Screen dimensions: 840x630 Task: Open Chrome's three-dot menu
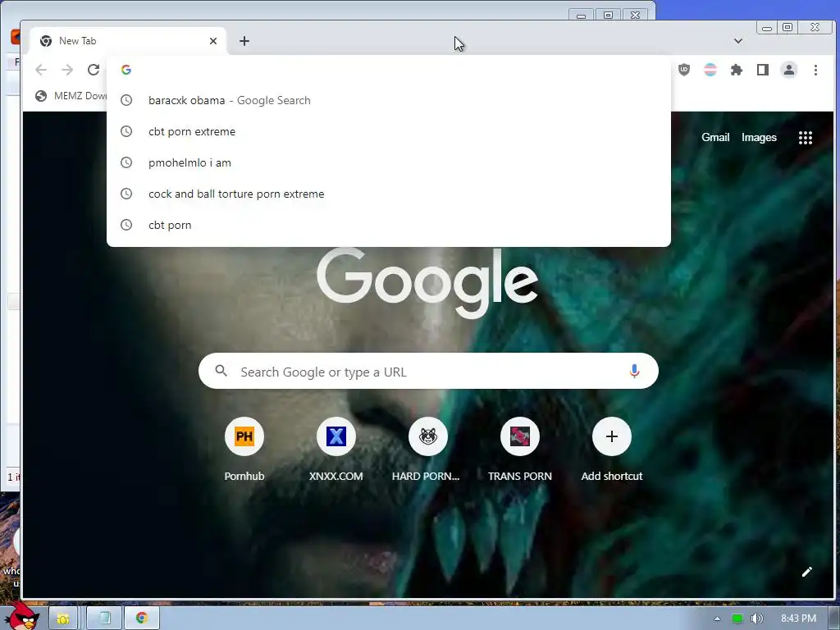point(815,70)
